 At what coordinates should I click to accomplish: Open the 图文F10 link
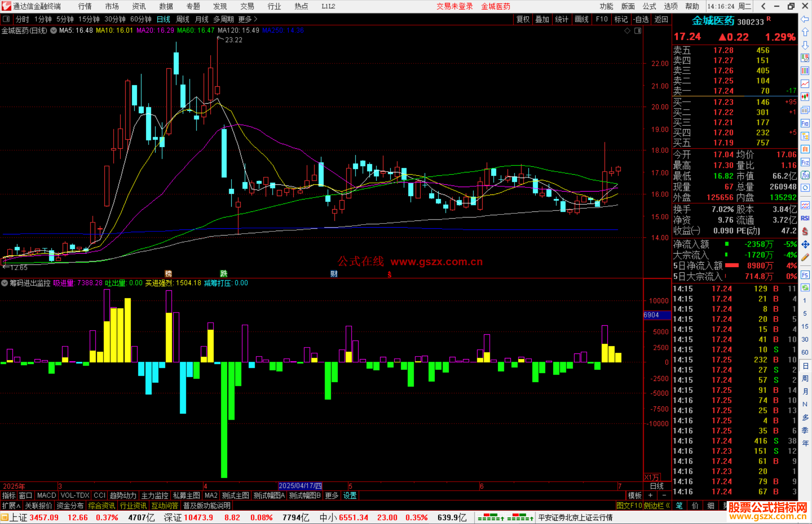coord(629,506)
